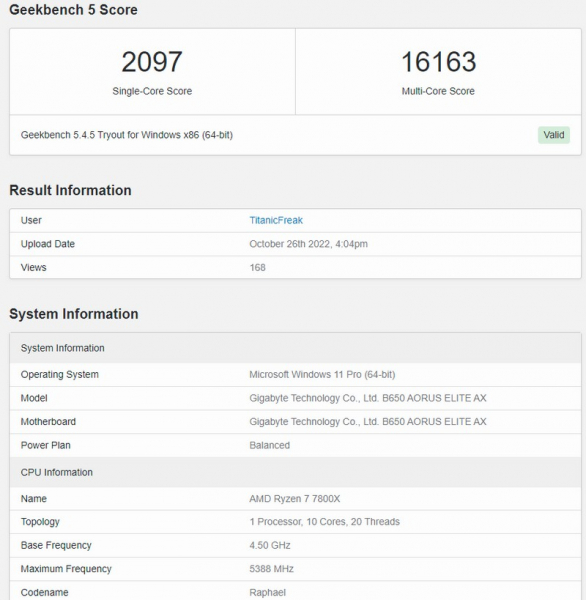Click the Views count 168

[257, 267]
